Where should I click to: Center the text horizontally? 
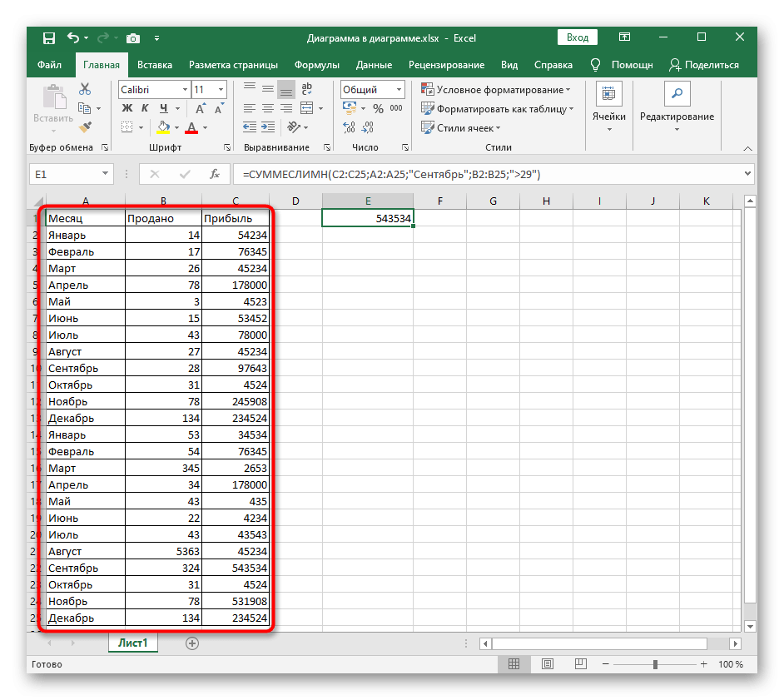(x=268, y=108)
